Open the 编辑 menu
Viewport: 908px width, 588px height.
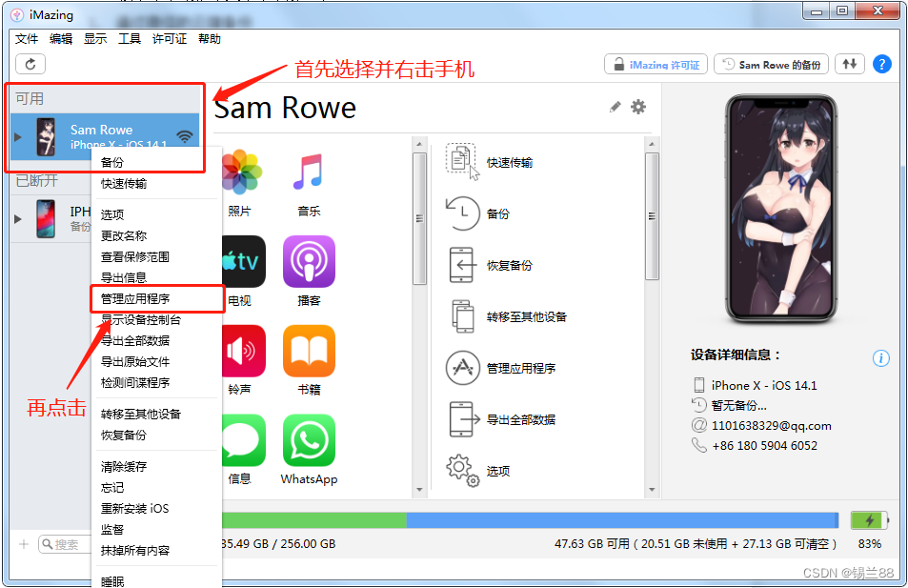pyautogui.click(x=61, y=39)
